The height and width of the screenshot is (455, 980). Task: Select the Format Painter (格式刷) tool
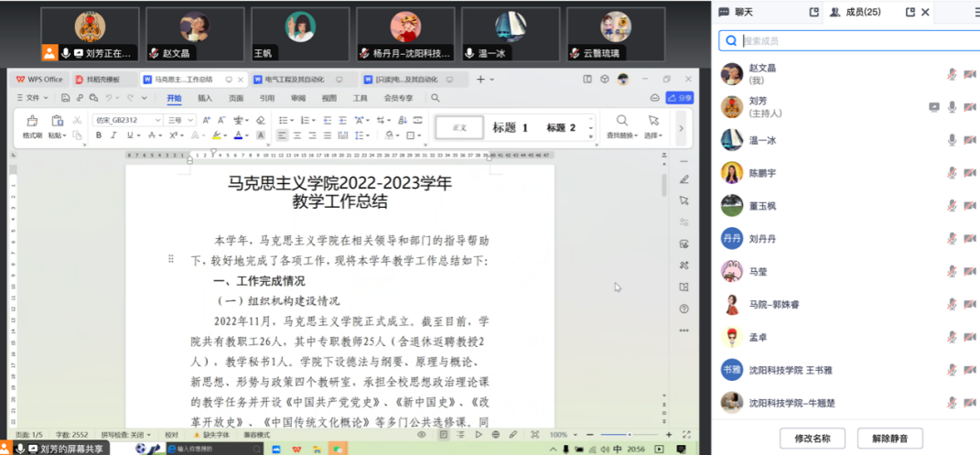point(32,126)
